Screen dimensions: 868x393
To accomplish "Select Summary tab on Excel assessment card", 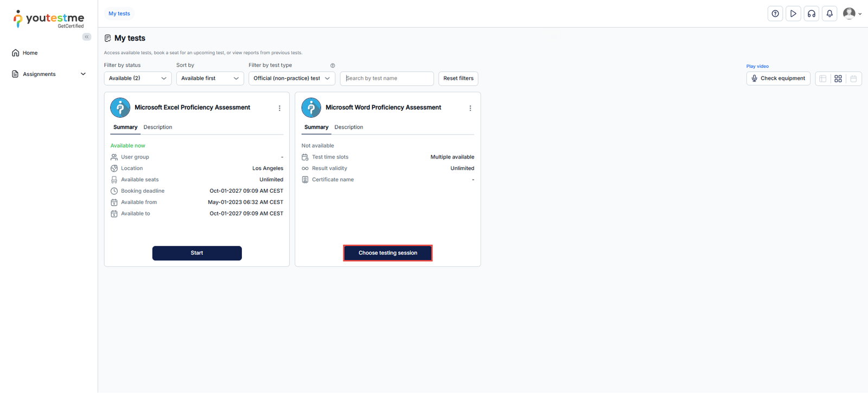I will (x=125, y=127).
